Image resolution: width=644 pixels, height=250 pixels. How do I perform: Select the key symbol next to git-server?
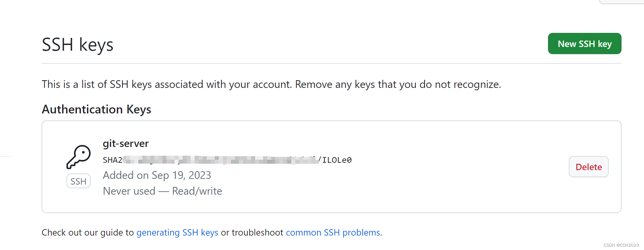pos(78,156)
